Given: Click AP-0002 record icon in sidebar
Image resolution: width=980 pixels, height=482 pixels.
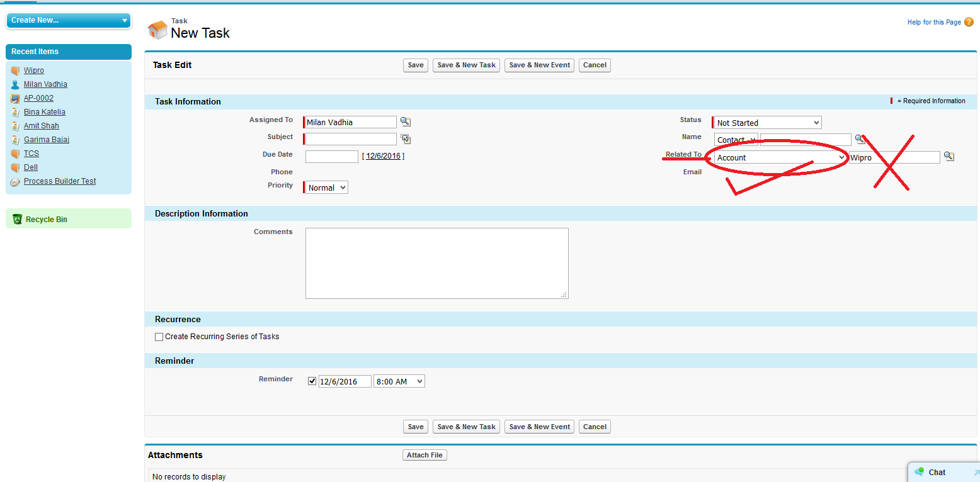Looking at the screenshot, I should tap(15, 98).
